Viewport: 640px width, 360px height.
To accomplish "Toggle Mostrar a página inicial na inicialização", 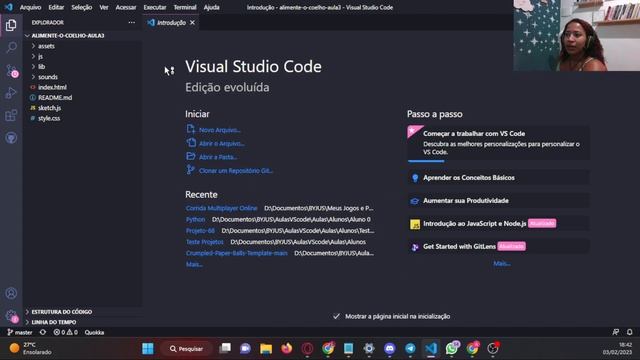I will tap(336, 316).
